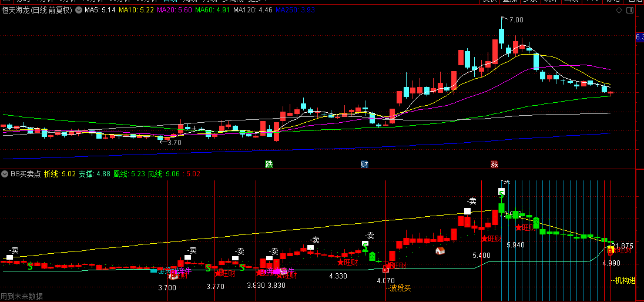Viewport: 644px width, 302px height.
Task: Click the 凤线: 5.06 value
Action: pos(163,174)
